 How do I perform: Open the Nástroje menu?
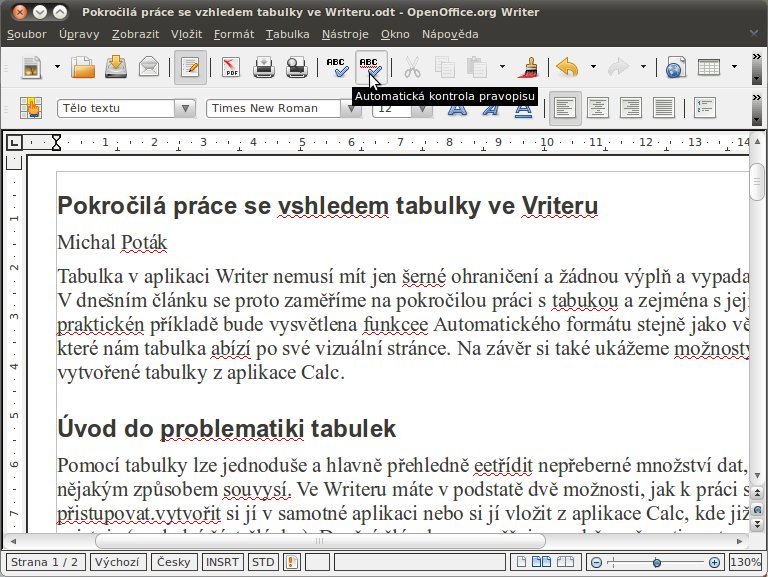[345, 34]
